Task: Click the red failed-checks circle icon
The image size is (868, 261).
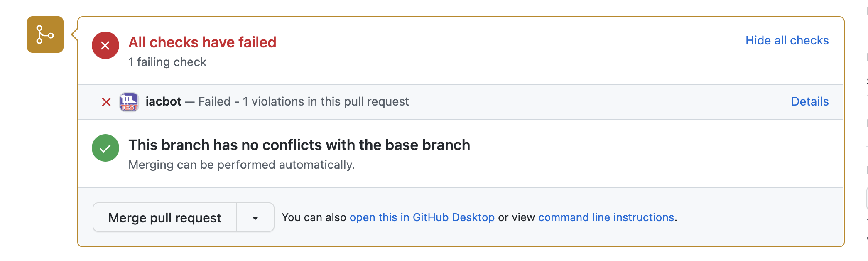Action: 105,45
